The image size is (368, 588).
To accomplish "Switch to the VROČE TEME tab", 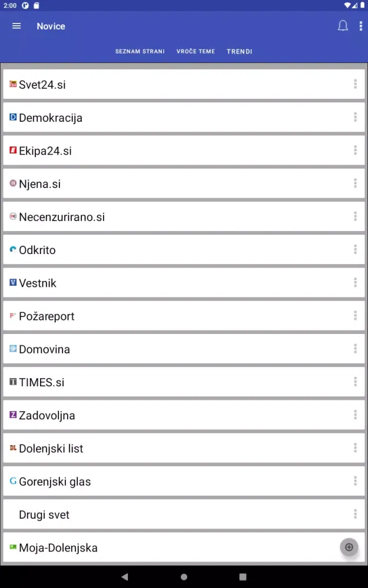I will pos(195,52).
